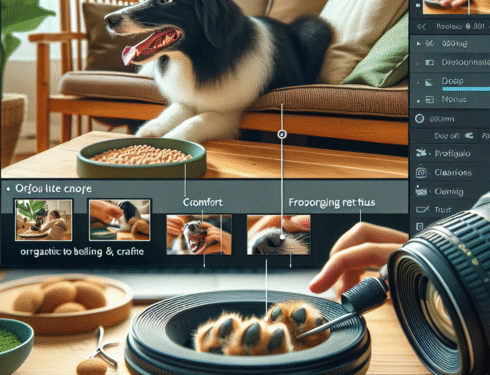490x375 pixels.
Task: Expand the Disfoonnaid row marker
Action: click(x=418, y=63)
